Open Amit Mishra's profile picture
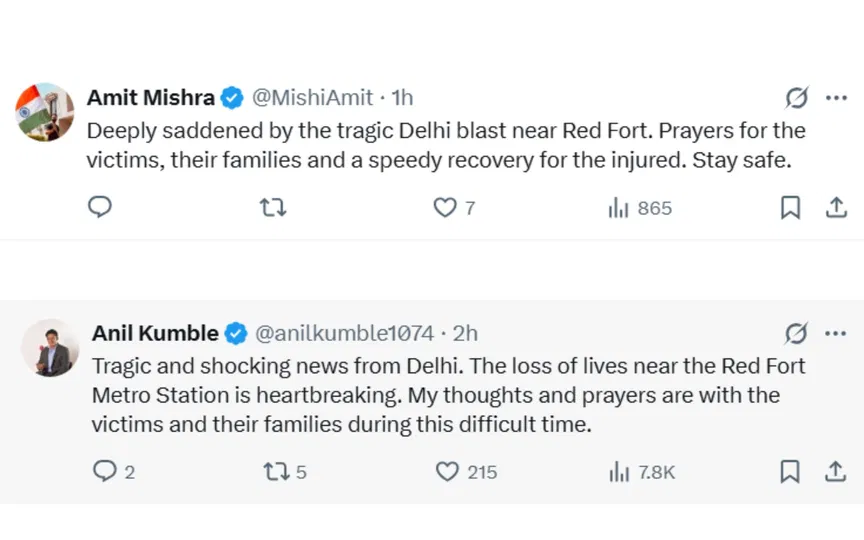The image size is (864, 540). (45, 112)
